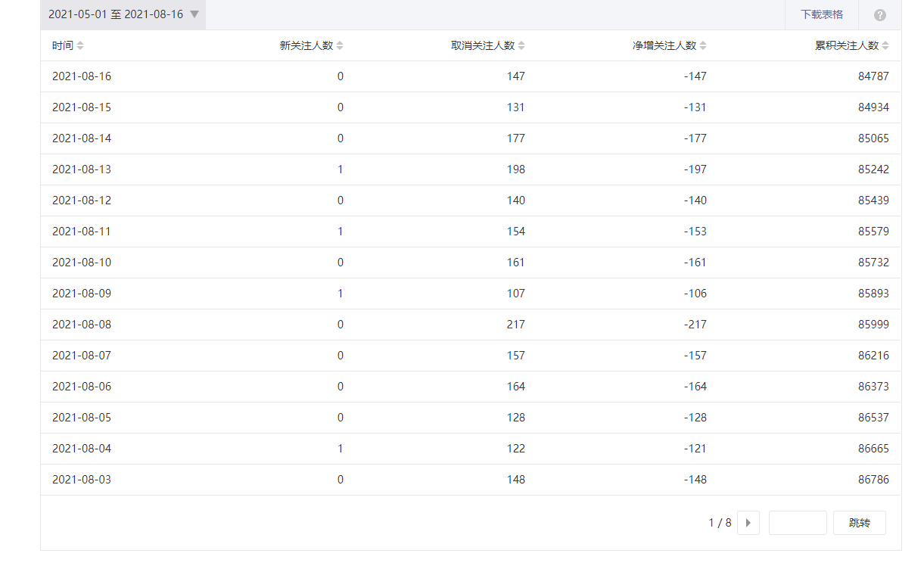
Task: Open the help question mark icon
Action: click(879, 15)
